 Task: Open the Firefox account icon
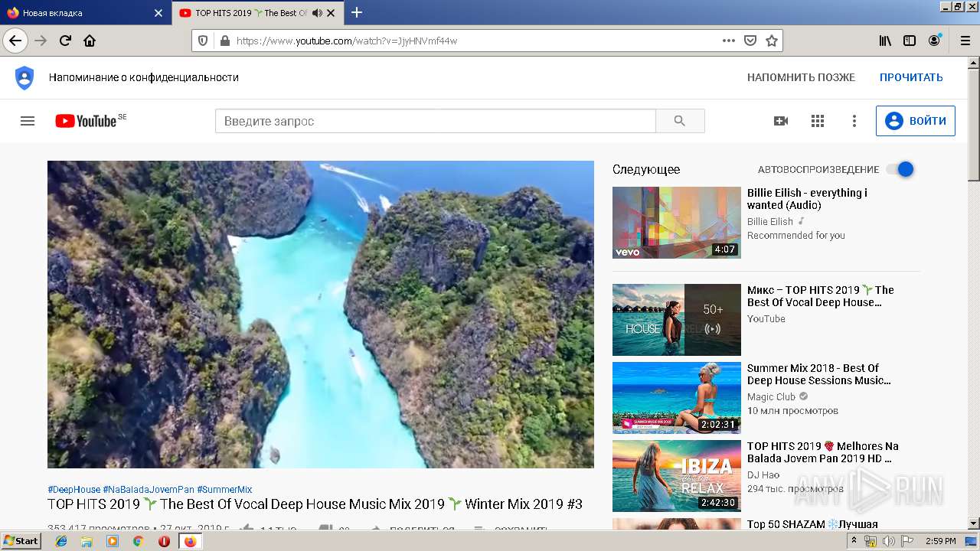point(934,41)
